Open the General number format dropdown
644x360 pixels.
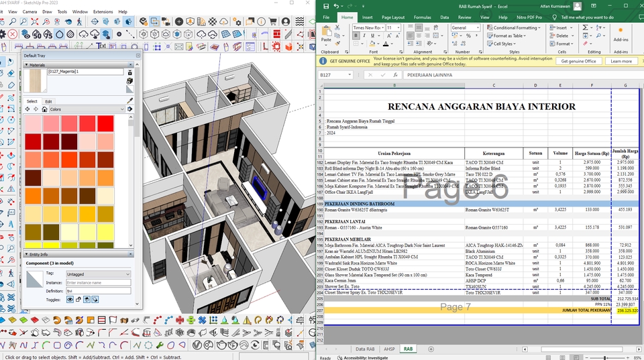[478, 27]
